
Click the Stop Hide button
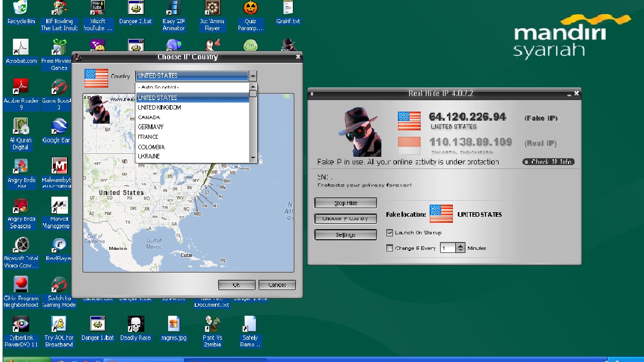pos(346,203)
